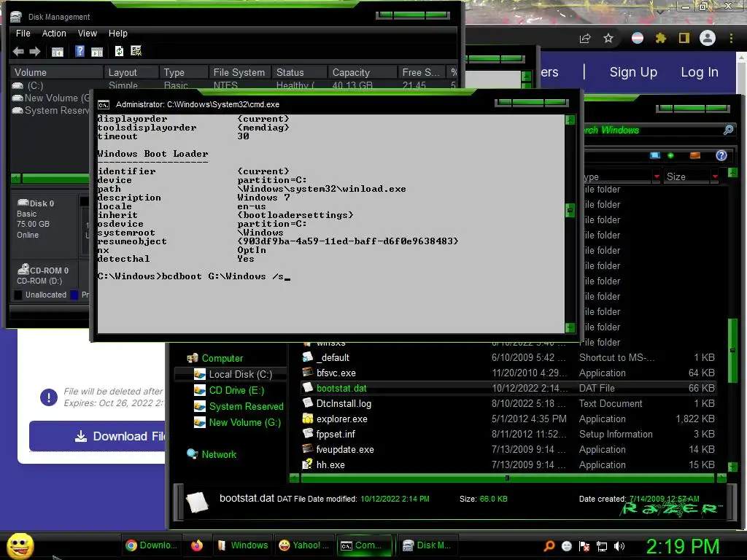The width and height of the screenshot is (747, 560).
Task: Click Show/Hide Console Tree icon in Disk Management
Action: tap(58, 52)
